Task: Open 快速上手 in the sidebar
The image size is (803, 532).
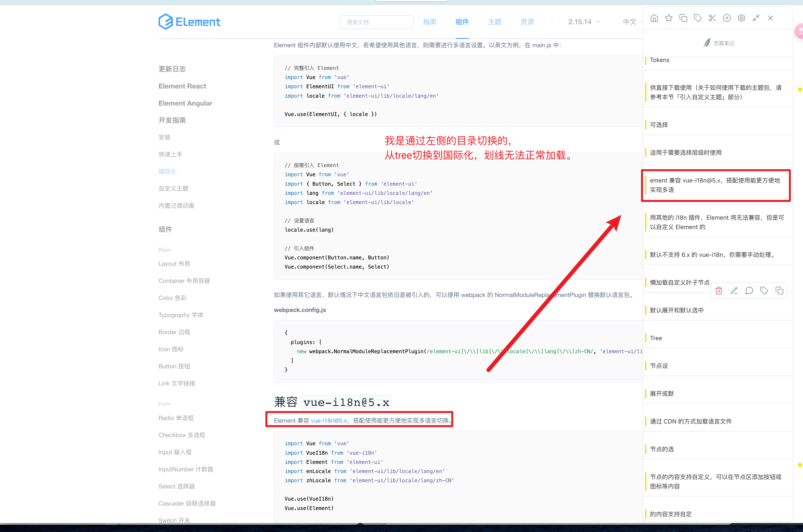Action: click(170, 154)
